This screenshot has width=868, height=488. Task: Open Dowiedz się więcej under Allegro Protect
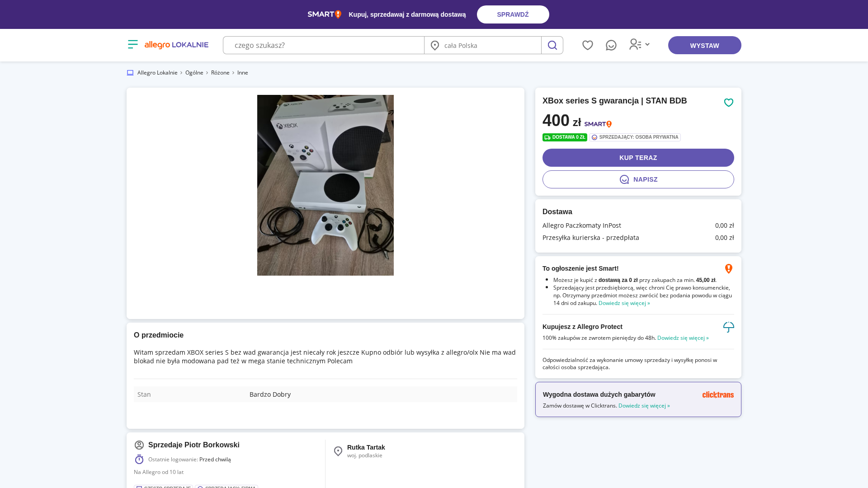tap(683, 338)
